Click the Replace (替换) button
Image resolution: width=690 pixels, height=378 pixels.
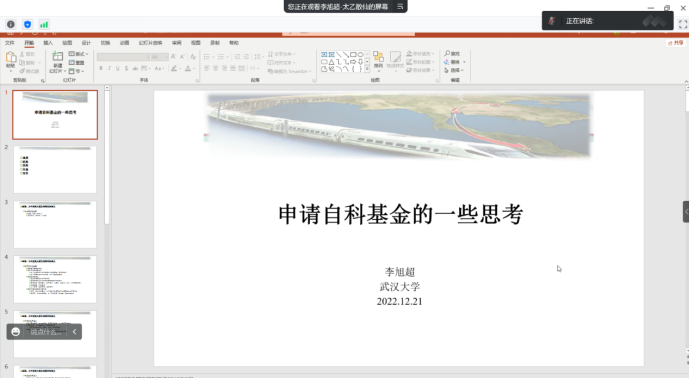click(x=455, y=62)
